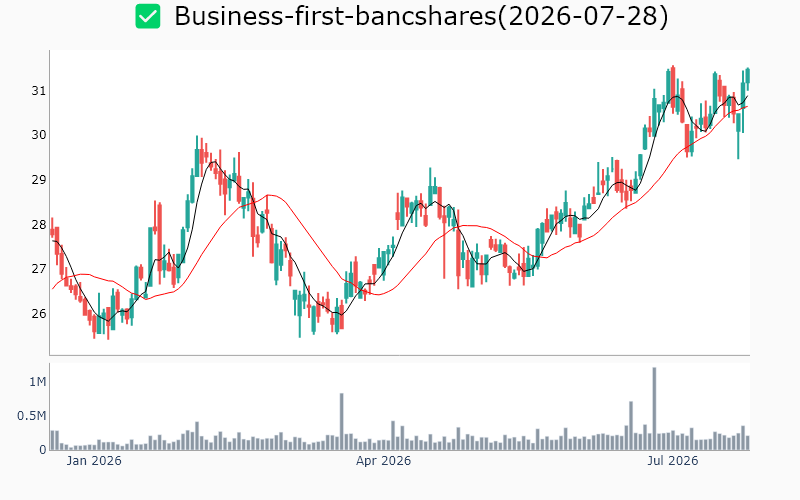This screenshot has height=500, width=800.
Task: Select the volume spike bar before Apr 2026
Action: [x=342, y=422]
